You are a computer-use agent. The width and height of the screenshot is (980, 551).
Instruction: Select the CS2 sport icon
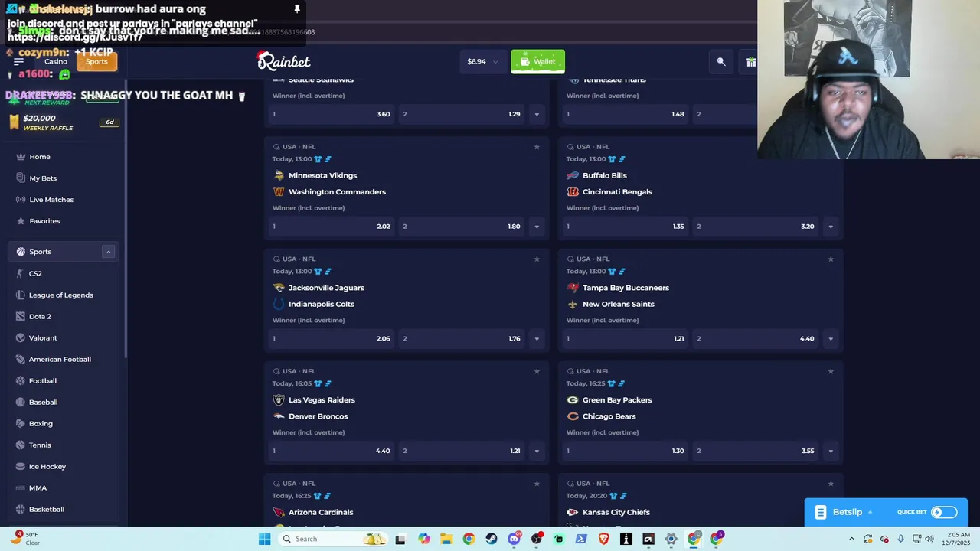pos(21,273)
